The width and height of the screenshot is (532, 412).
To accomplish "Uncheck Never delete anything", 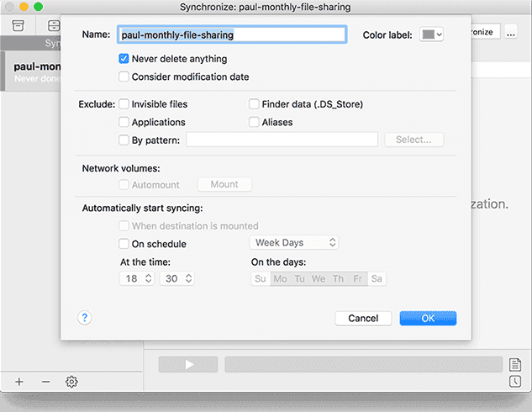I will tap(124, 59).
